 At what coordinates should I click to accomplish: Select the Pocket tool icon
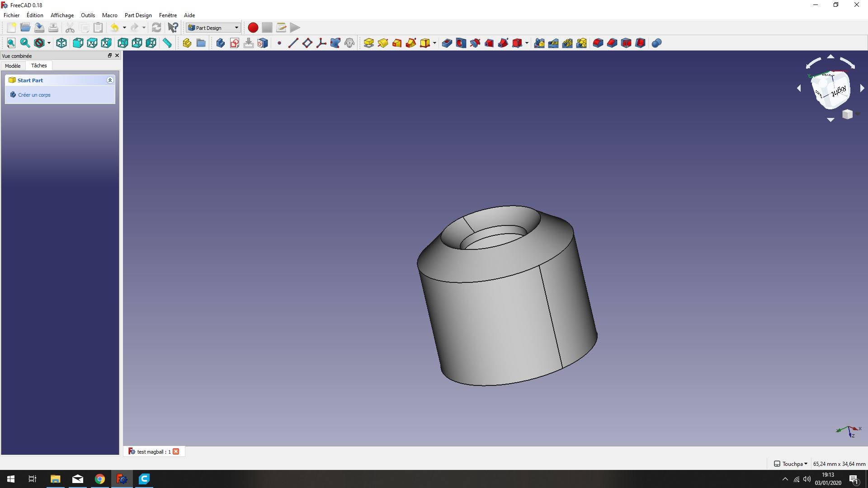447,43
